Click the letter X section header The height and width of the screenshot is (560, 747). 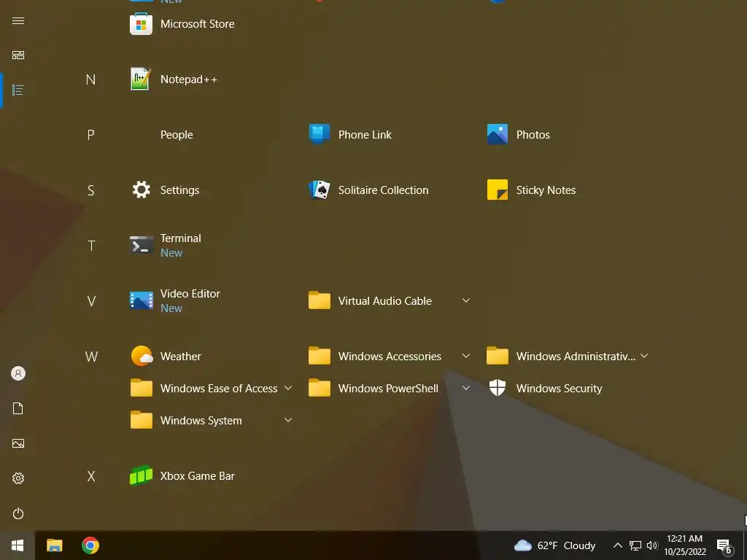click(x=91, y=476)
